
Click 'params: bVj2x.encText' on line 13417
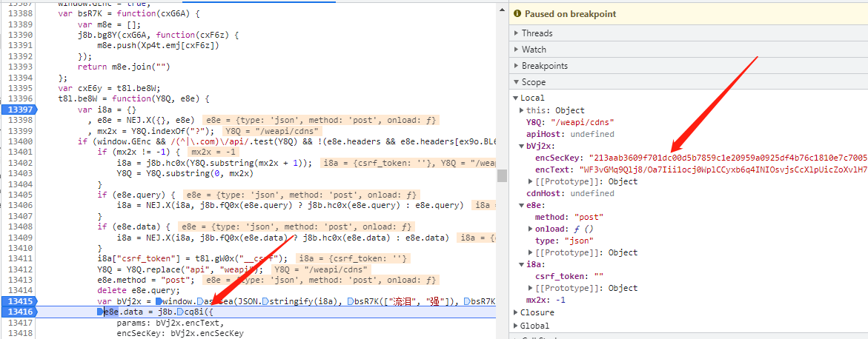[x=170, y=323]
